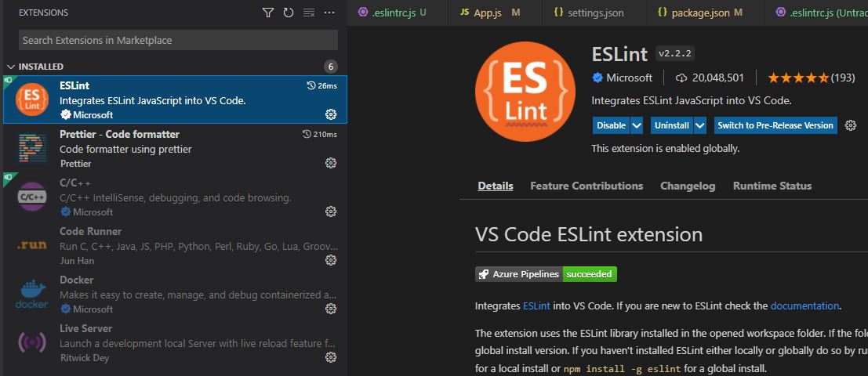Open the .eslintrc.js (Untracked) tab

[816, 13]
